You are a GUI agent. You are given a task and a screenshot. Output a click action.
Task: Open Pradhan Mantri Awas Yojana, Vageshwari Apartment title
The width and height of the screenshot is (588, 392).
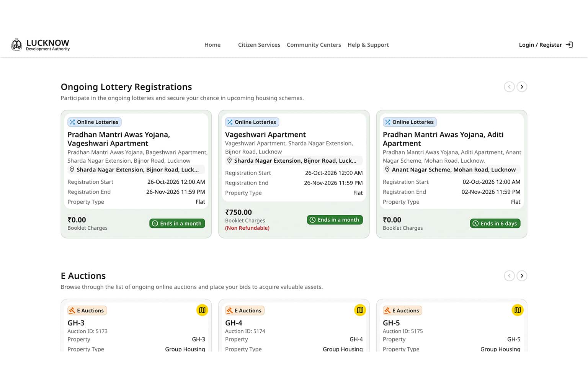point(119,139)
